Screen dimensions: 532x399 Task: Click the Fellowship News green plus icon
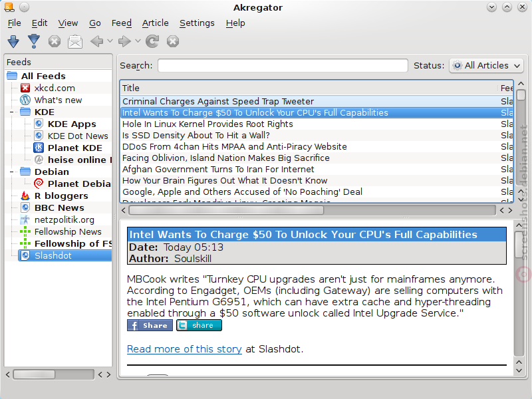[x=25, y=231]
